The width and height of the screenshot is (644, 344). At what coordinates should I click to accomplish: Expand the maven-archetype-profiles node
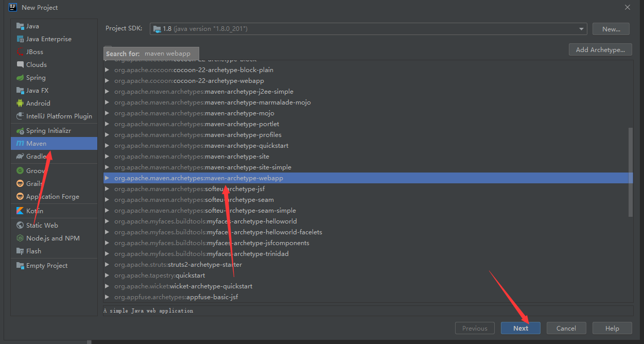(x=107, y=135)
